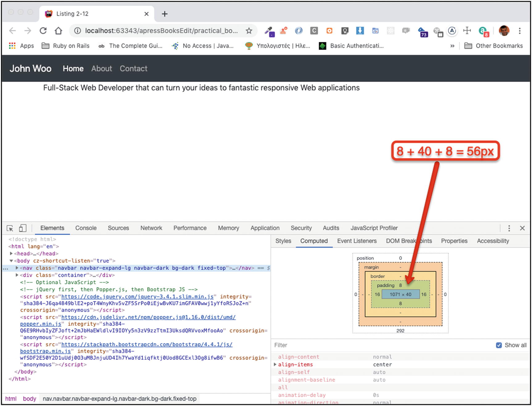Expand the align-items computed property
The height and width of the screenshot is (406, 532).
[275, 364]
